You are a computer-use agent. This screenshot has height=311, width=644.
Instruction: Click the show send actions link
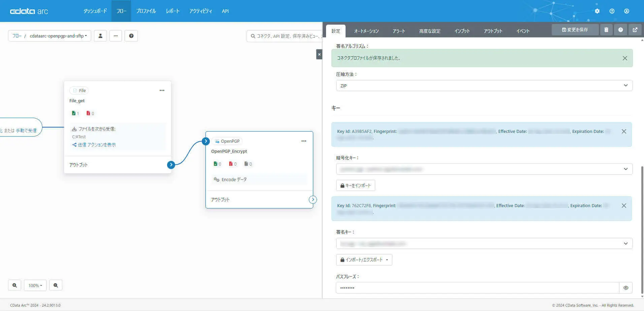94,145
